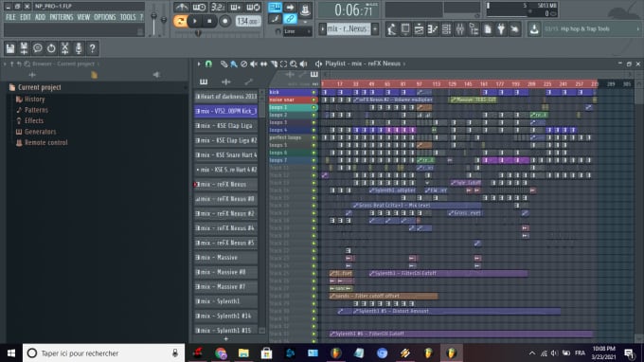Add a new pattern with plus button
This screenshot has width=644, height=362.
[375, 28]
